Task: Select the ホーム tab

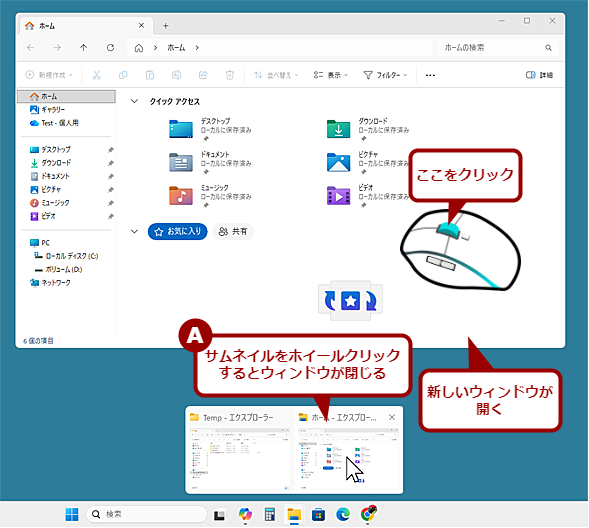Action: (x=86, y=26)
